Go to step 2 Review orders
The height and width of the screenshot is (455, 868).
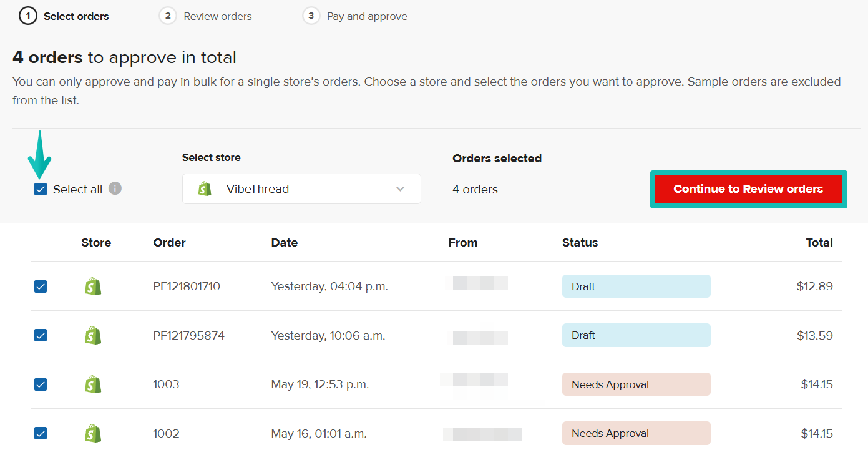point(206,16)
